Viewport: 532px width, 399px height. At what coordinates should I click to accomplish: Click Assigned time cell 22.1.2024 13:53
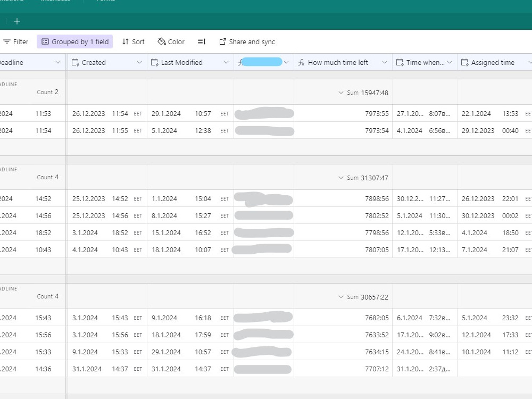[x=495, y=113]
